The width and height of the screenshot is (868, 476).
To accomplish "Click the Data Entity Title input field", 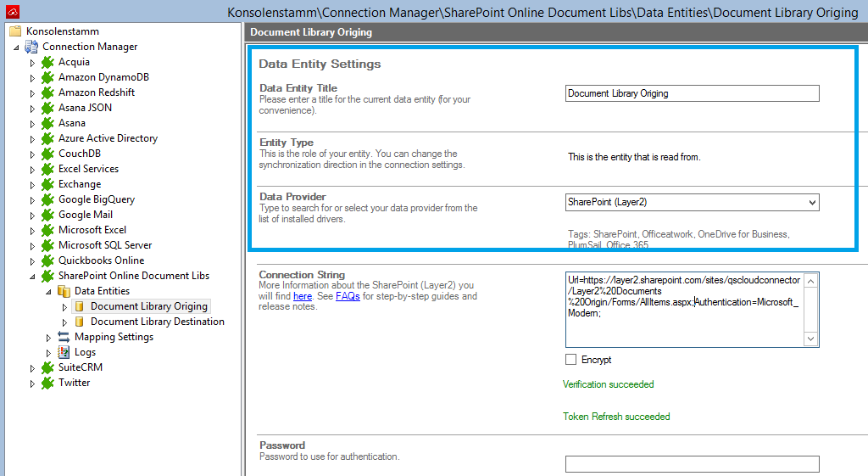I will pyautogui.click(x=692, y=93).
